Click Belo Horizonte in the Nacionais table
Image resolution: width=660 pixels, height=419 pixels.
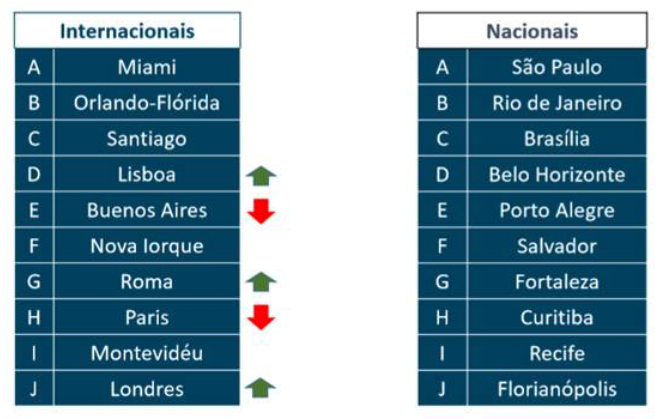click(x=557, y=174)
